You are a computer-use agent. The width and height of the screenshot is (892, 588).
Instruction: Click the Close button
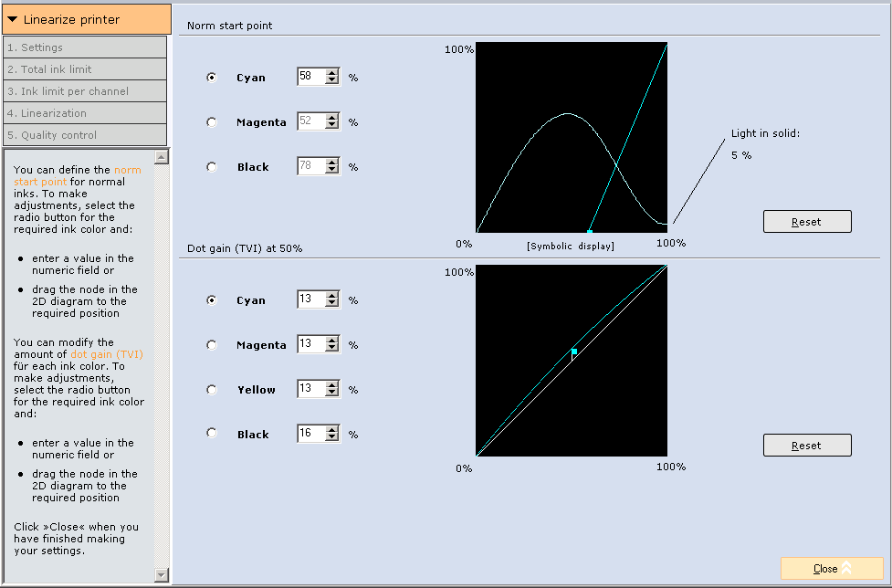pyautogui.click(x=832, y=568)
